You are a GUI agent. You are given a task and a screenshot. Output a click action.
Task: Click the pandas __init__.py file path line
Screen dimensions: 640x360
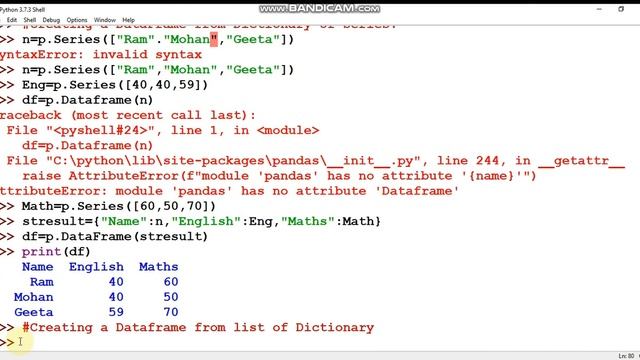(315, 161)
